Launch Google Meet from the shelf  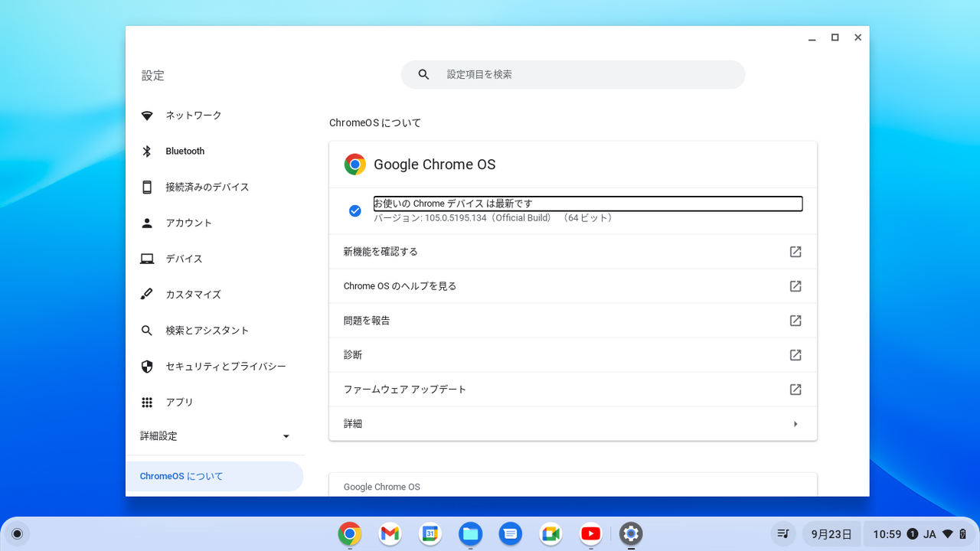(x=550, y=534)
